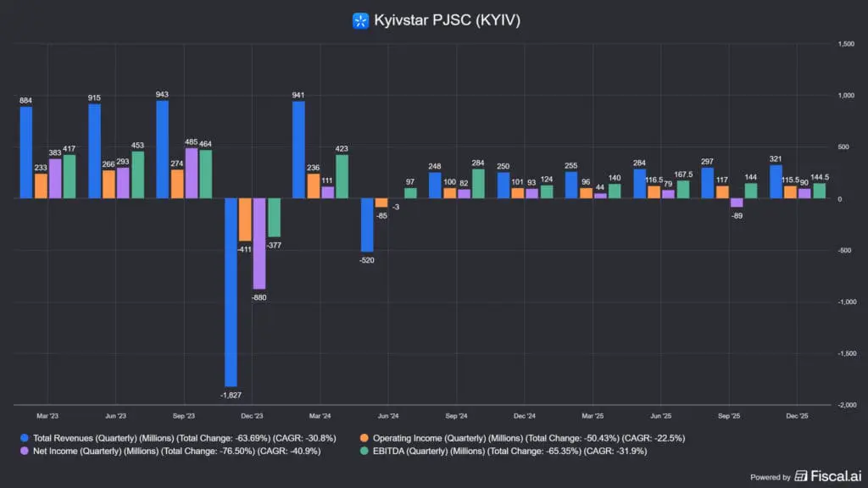The height and width of the screenshot is (488, 868).
Task: Click the Fiscal.ai logo icon
Action: tap(800, 476)
